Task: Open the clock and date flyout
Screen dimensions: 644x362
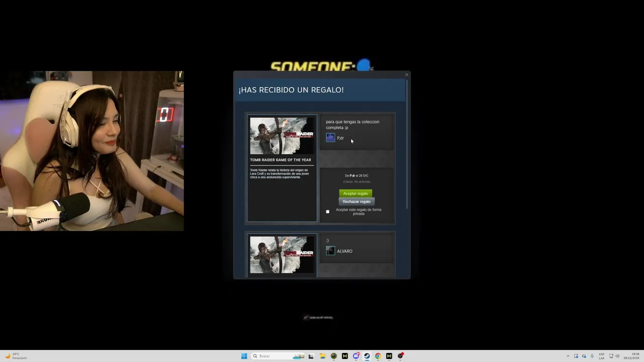Action: pos(631,356)
